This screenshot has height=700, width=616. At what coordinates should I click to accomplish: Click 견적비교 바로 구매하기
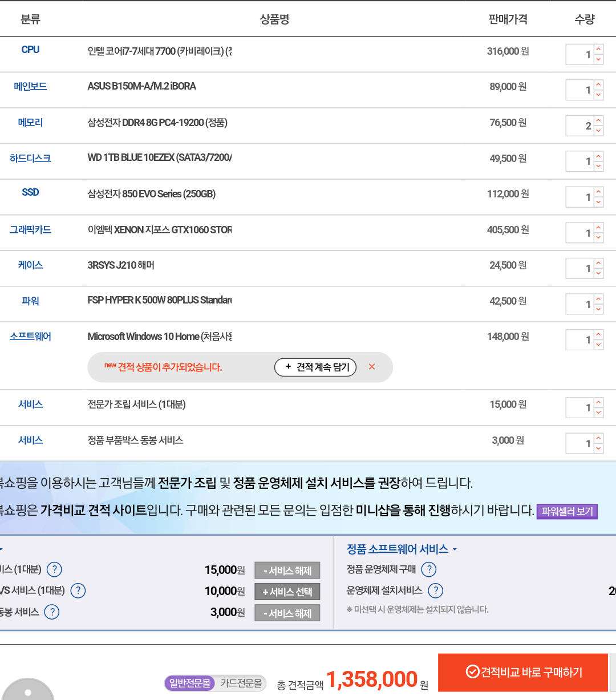tap(523, 673)
